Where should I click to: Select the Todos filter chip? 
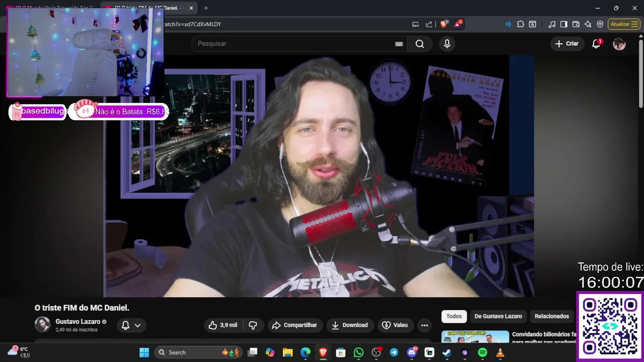click(x=454, y=316)
